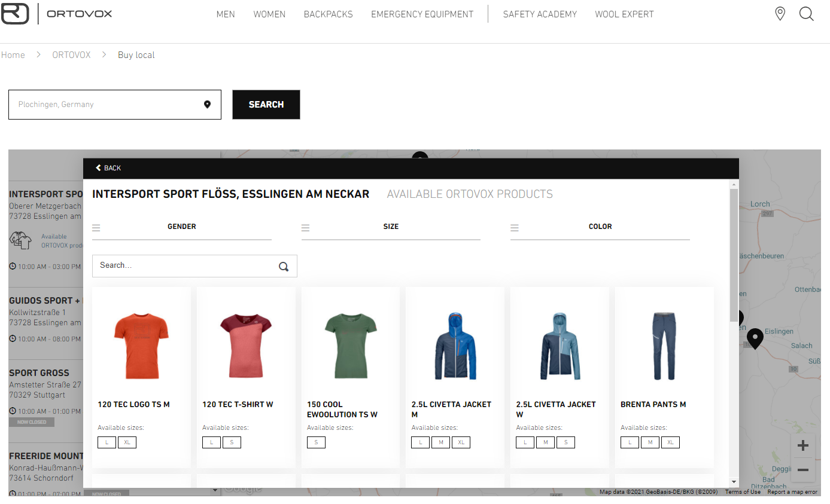
Task: Zoom out on the map with minus
Action: click(x=803, y=470)
